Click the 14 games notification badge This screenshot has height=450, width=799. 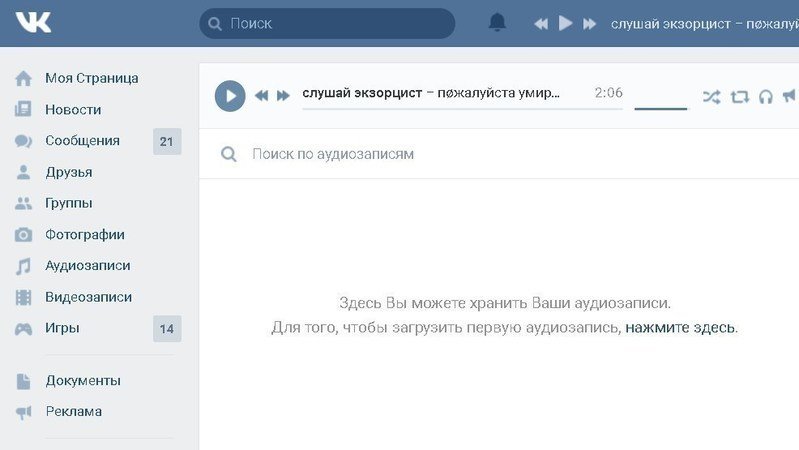(x=167, y=328)
